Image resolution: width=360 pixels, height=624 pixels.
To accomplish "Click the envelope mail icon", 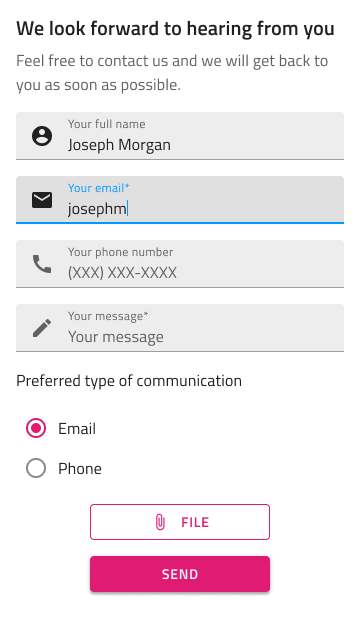I will point(42,200).
